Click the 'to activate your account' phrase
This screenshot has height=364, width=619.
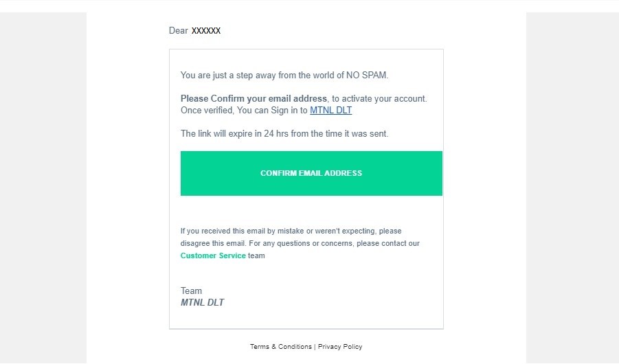coord(379,98)
